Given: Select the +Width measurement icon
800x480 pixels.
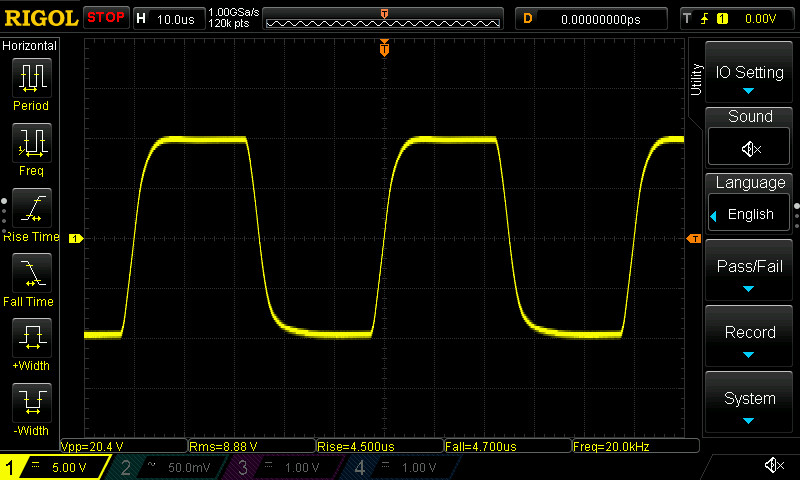Looking at the screenshot, I should (32, 338).
